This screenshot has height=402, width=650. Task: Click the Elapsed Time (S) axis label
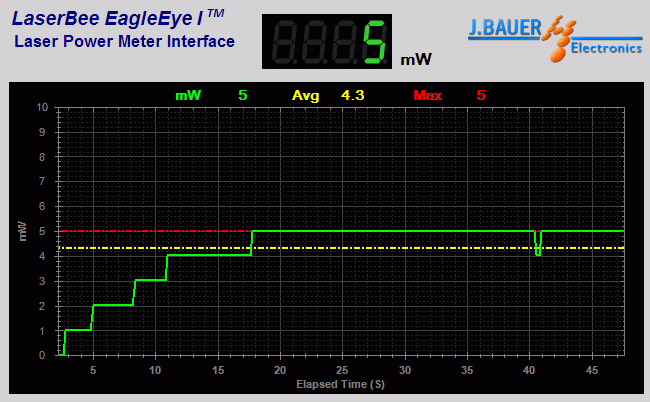point(340,385)
